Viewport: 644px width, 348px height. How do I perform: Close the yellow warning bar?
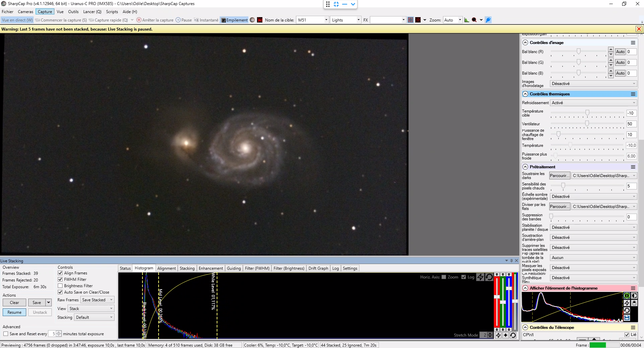point(639,29)
